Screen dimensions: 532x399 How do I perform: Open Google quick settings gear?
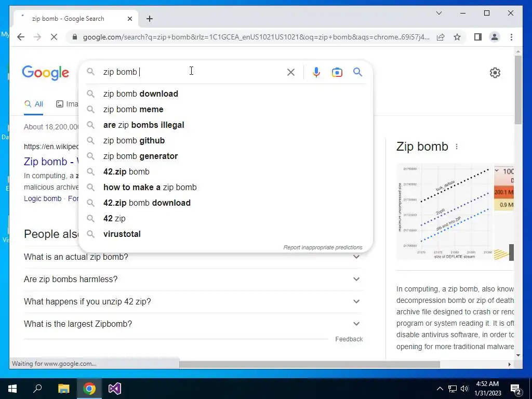click(x=495, y=73)
